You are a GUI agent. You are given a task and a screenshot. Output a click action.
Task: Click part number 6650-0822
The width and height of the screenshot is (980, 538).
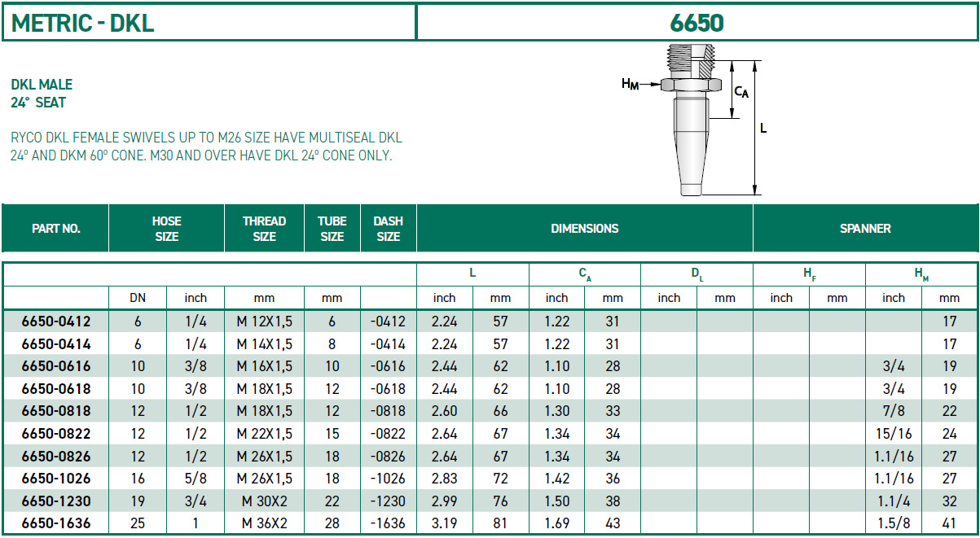[x=55, y=434]
